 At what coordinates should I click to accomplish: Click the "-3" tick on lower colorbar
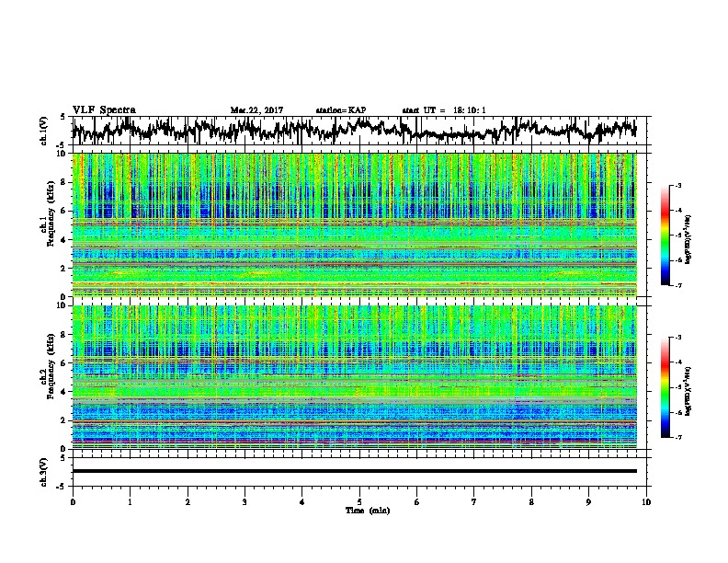[x=677, y=338]
